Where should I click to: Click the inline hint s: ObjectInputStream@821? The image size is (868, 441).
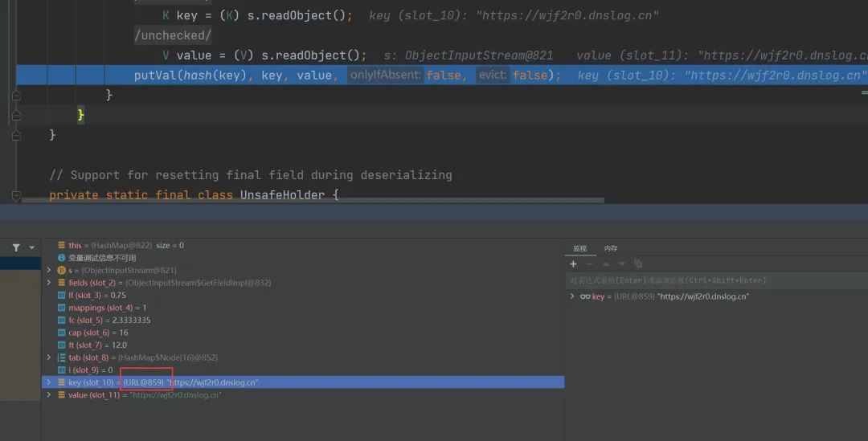[x=469, y=55]
